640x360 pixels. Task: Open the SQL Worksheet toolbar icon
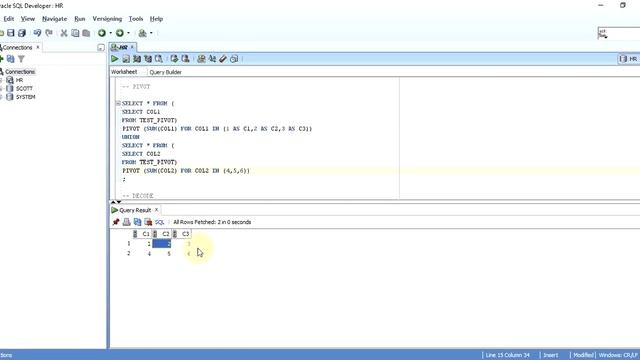[142, 33]
